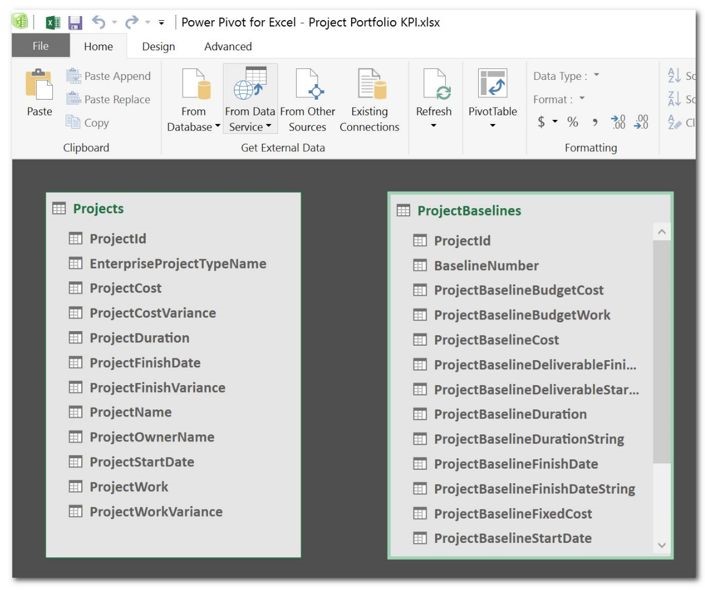Select EnterpriseProjectTypeName field
705x590 pixels.
178,264
